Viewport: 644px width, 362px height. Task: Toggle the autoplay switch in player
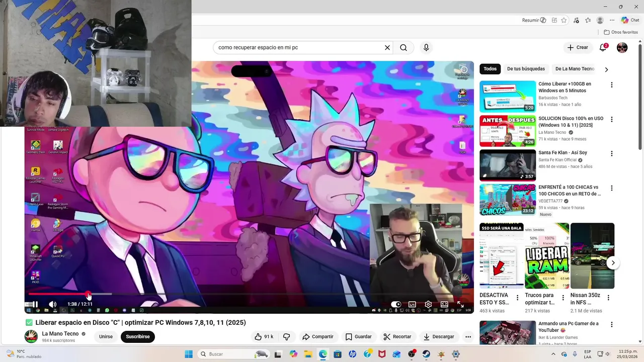tap(396, 304)
